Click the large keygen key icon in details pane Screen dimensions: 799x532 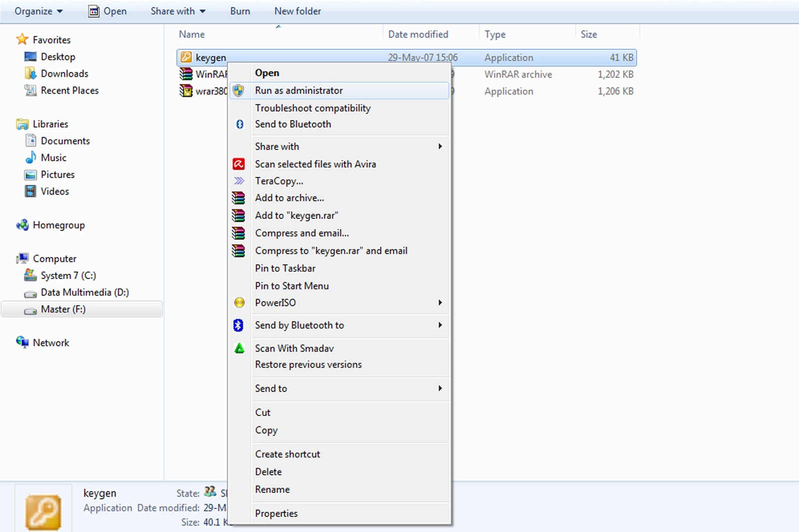[x=43, y=512]
